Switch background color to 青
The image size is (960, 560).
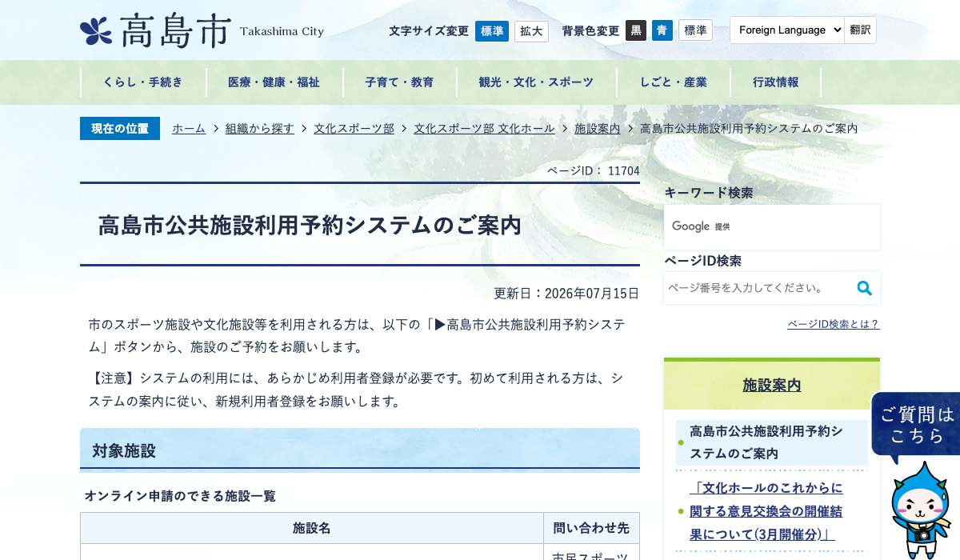(x=662, y=30)
